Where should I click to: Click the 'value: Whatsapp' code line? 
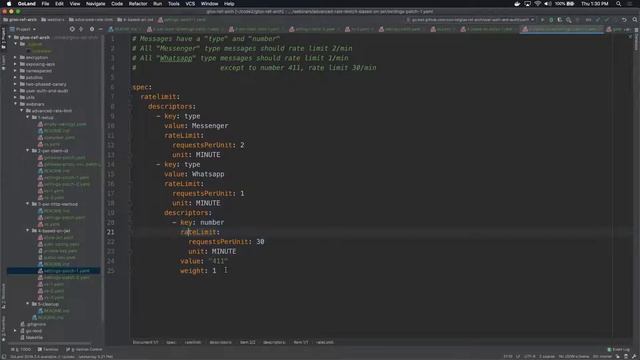[x=194, y=174]
